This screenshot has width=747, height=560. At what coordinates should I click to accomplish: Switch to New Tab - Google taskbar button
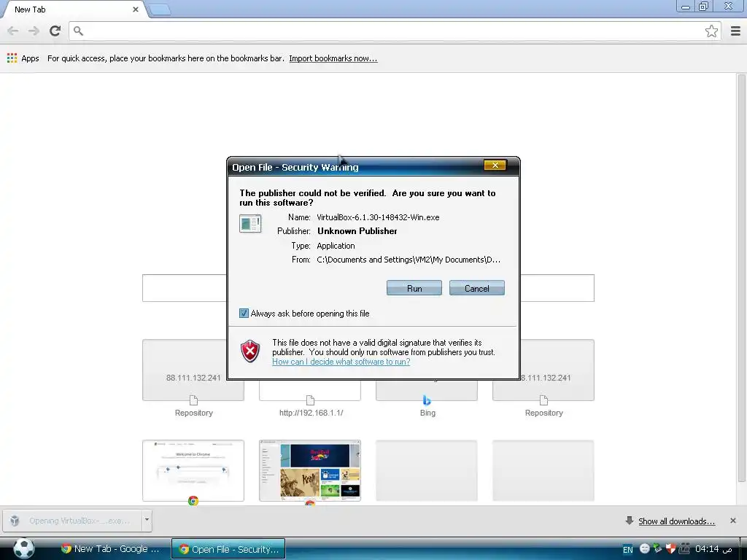(x=111, y=548)
